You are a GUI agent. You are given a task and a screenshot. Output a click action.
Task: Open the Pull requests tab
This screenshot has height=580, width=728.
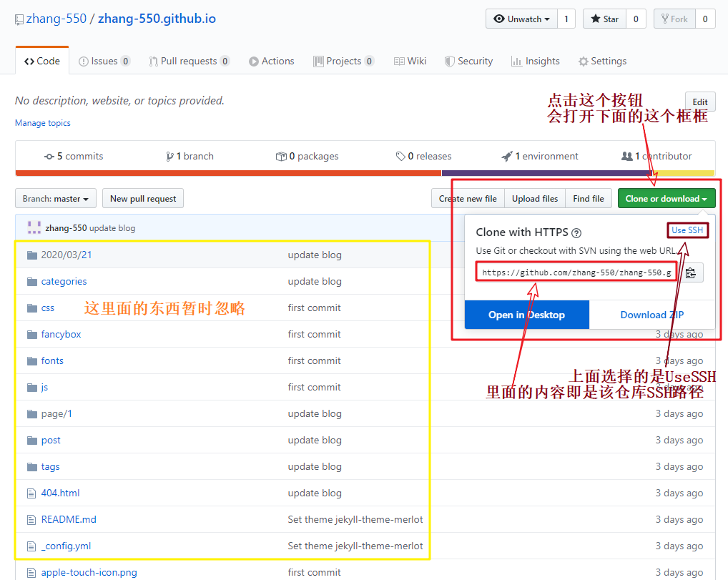(x=189, y=62)
